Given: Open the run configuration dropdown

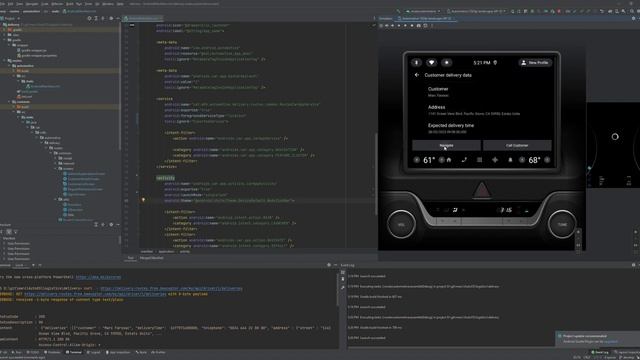Looking at the screenshot, I should 422,11.
